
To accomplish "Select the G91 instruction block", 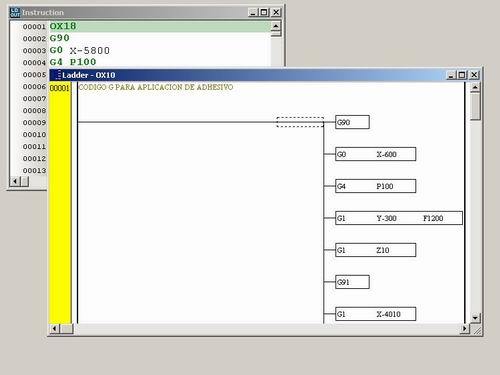I will 352,282.
